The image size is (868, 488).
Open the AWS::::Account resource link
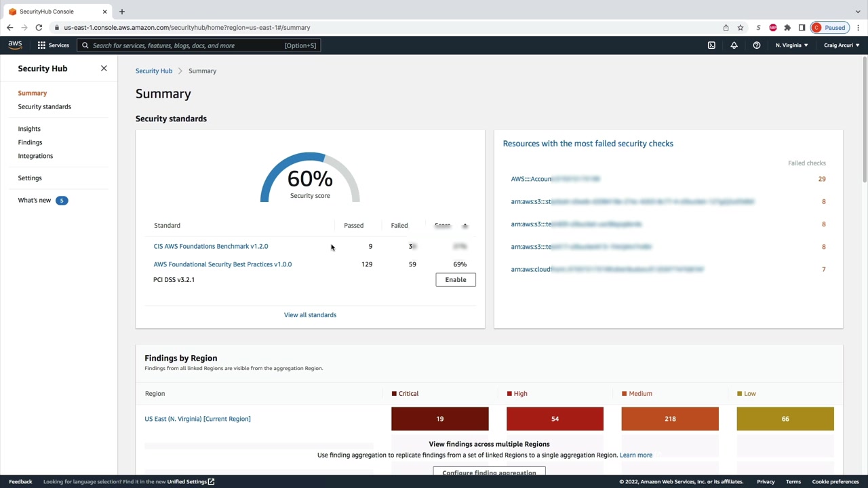(x=555, y=179)
